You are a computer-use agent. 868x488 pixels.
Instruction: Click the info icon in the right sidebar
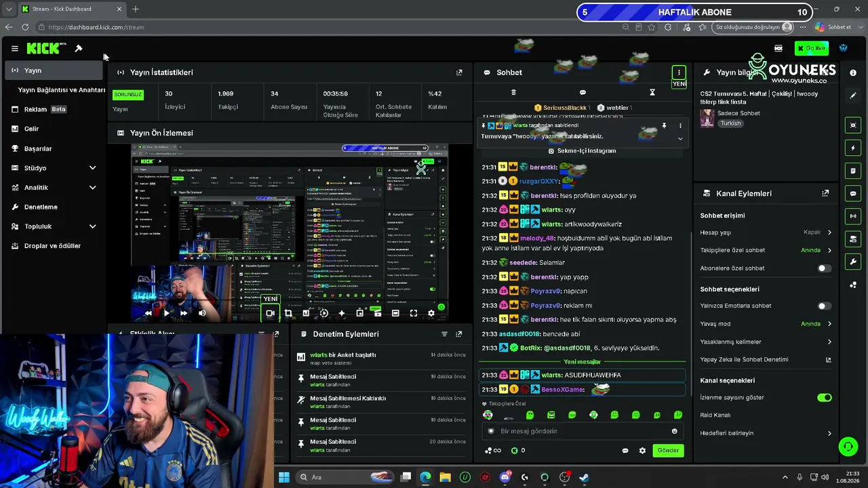pyautogui.click(x=853, y=73)
